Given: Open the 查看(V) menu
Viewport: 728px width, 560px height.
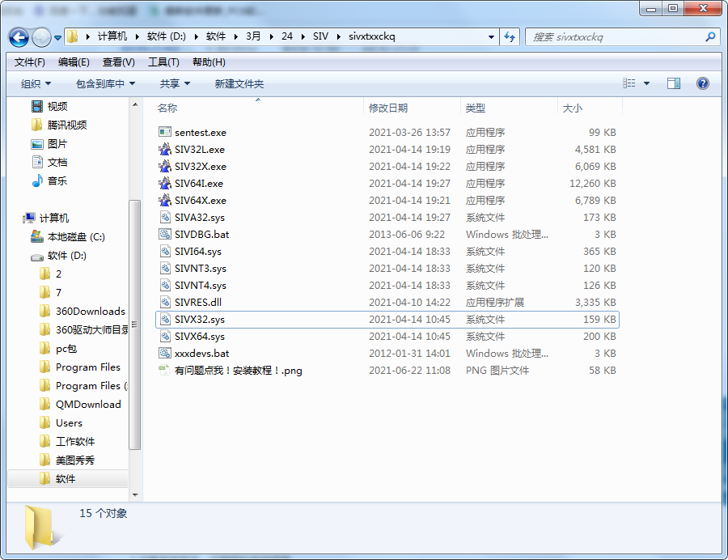Looking at the screenshot, I should (x=119, y=62).
